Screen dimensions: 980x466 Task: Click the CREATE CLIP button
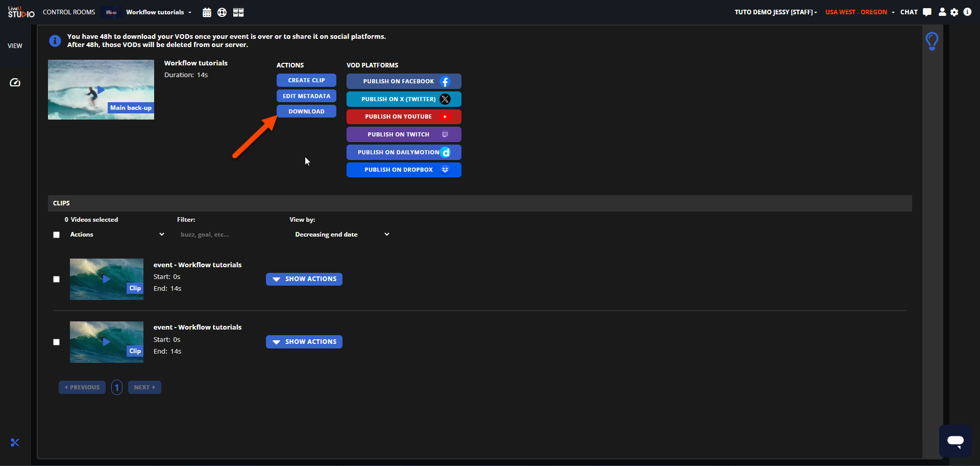click(x=306, y=80)
